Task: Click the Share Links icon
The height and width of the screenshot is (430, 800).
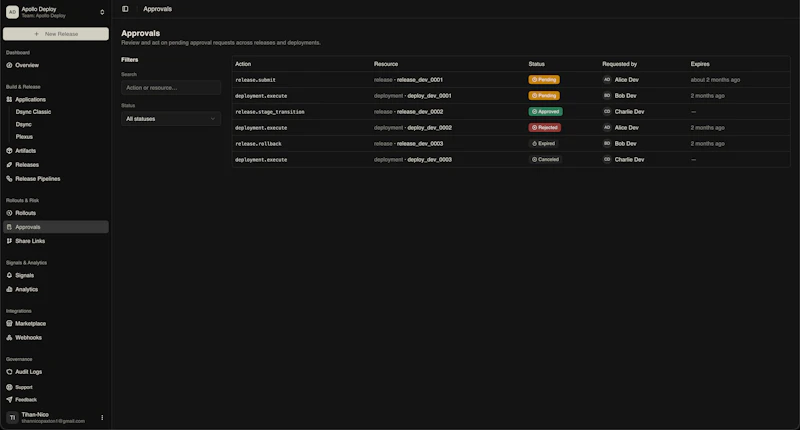Action: coord(9,241)
